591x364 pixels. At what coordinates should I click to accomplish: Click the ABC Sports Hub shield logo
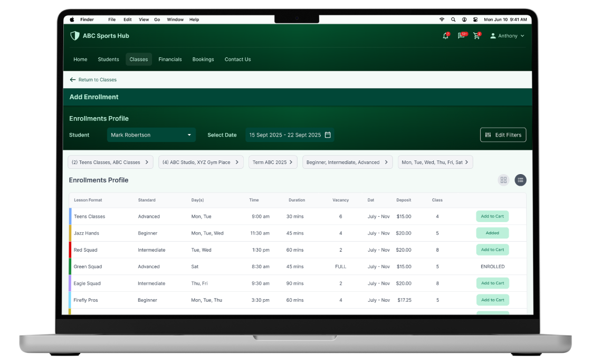pyautogui.click(x=75, y=36)
